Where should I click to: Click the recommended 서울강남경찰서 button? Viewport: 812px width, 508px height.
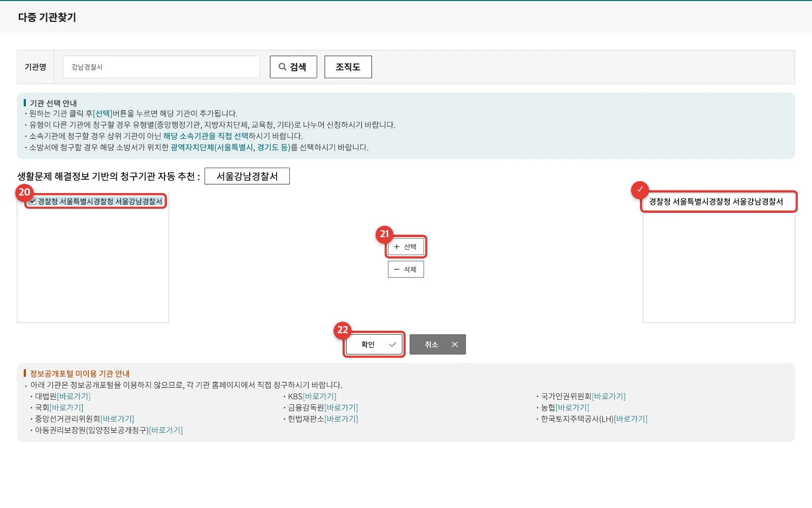click(247, 176)
